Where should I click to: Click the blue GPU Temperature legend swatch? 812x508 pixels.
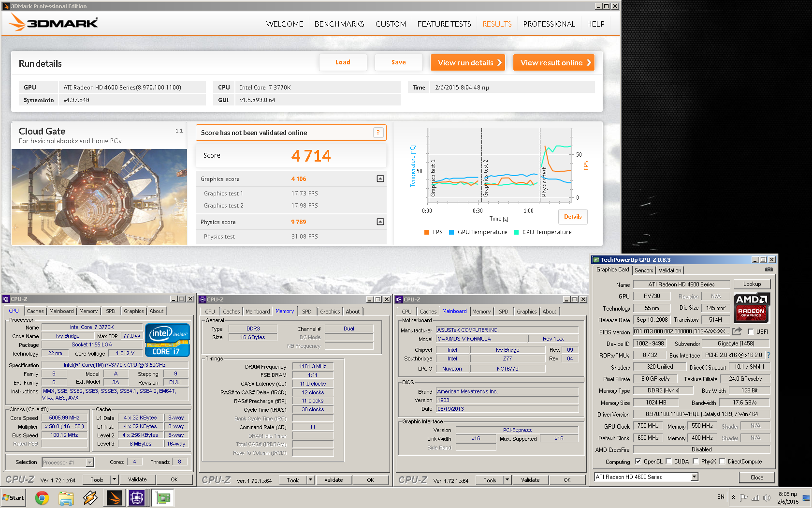point(451,232)
